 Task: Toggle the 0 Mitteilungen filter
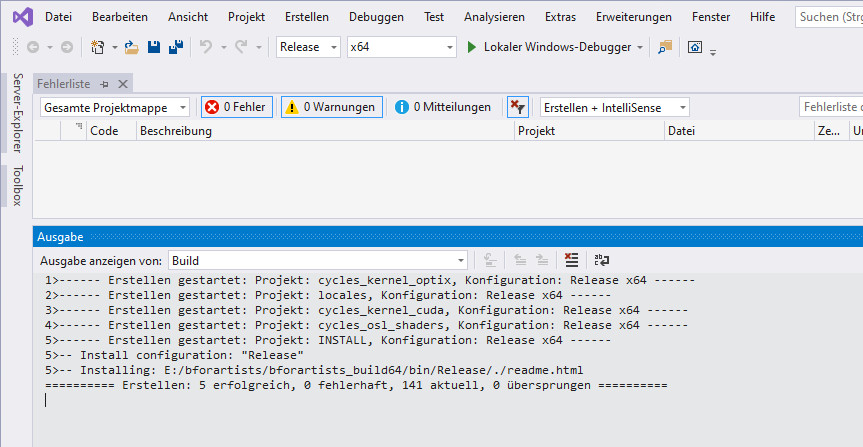[443, 107]
